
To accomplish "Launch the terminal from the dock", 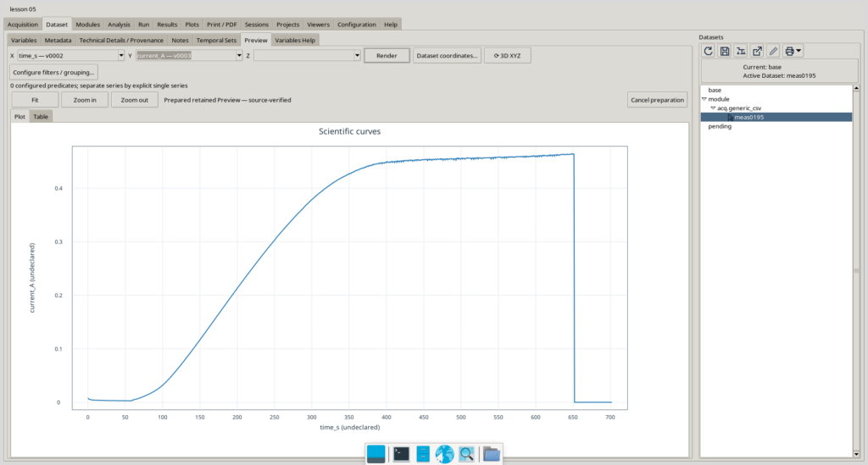I will pyautogui.click(x=401, y=454).
